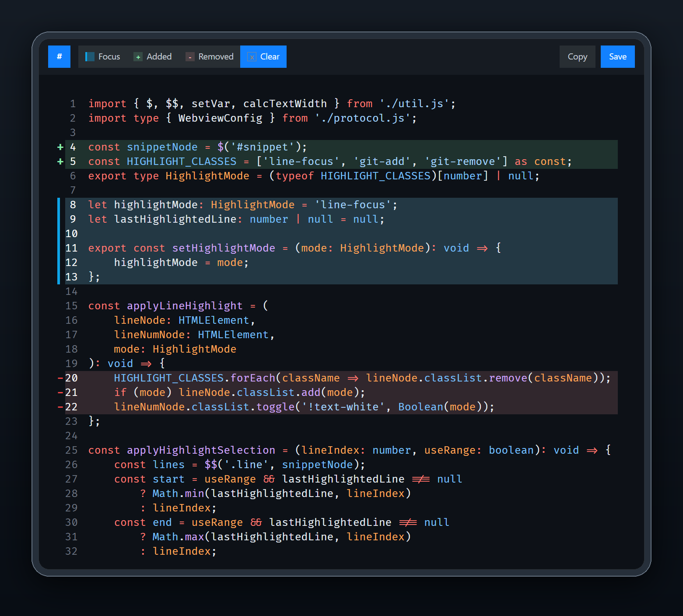Click the green plus Added icon
The height and width of the screenshot is (616, 683).
138,57
